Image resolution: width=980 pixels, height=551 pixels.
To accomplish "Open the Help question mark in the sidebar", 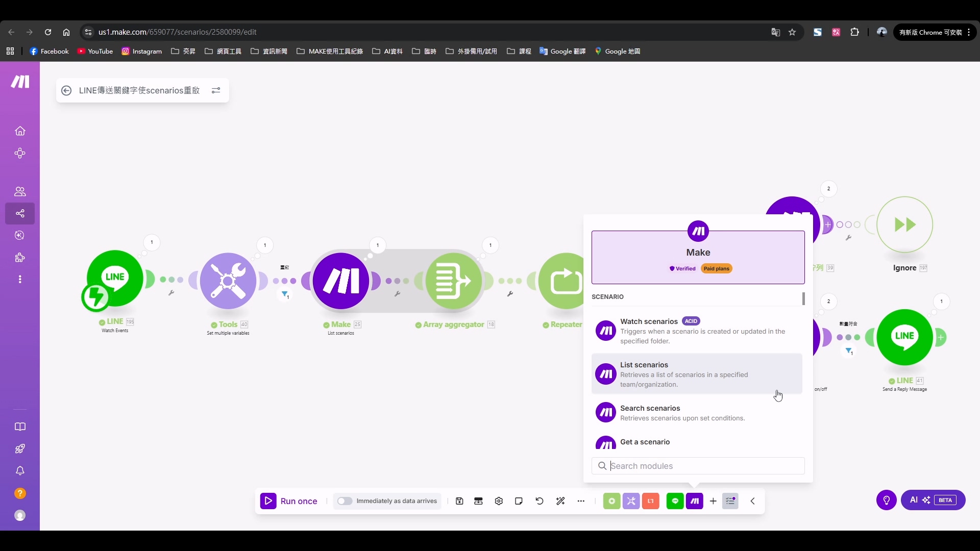I will coord(20,493).
